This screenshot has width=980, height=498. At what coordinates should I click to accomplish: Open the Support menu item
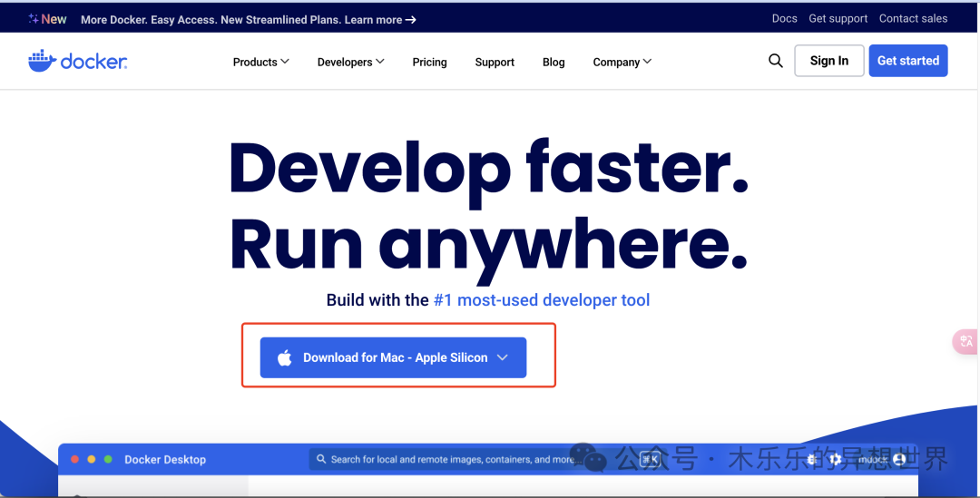[495, 62]
